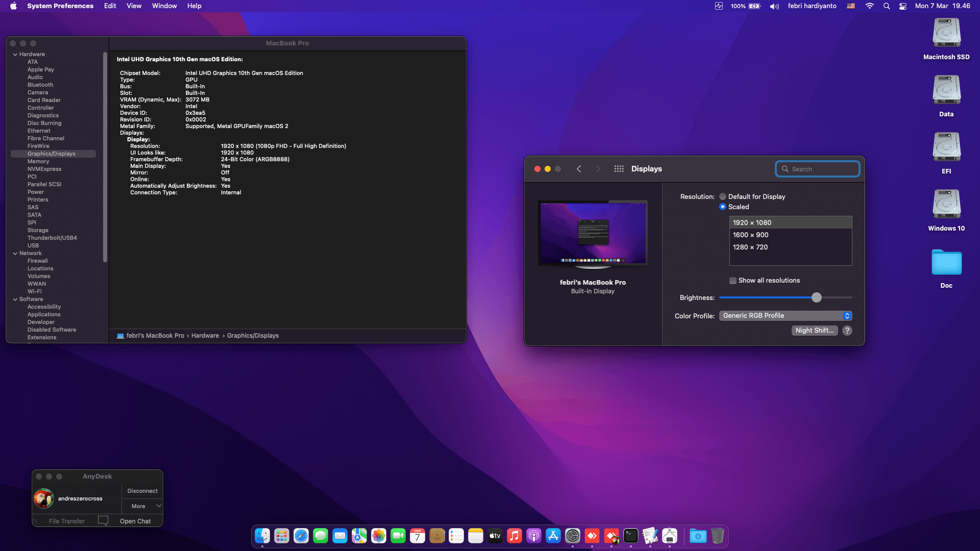Open the Trash in the Dock

[718, 536]
